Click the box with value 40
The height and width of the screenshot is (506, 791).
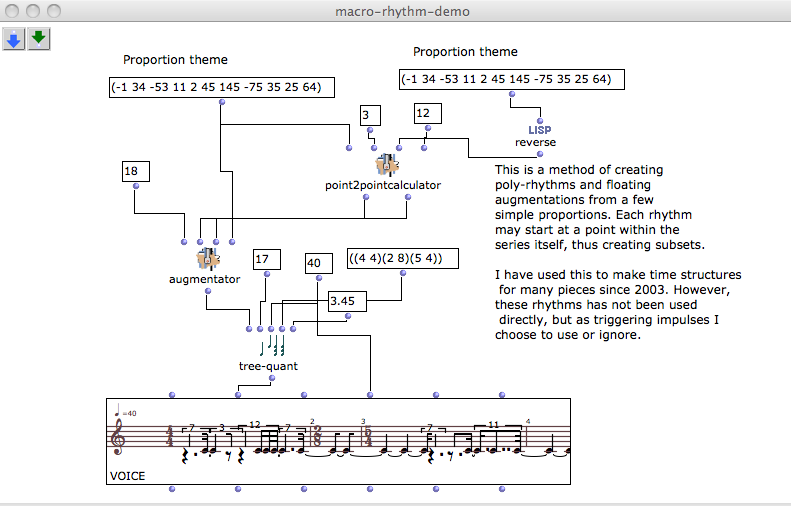click(316, 264)
